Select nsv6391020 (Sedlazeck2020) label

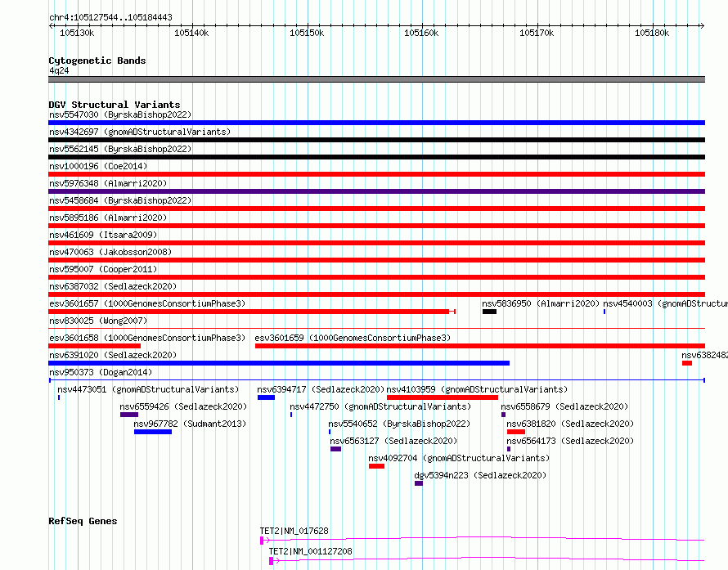113,355
